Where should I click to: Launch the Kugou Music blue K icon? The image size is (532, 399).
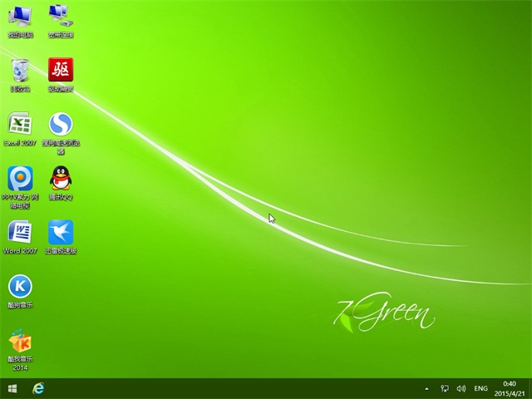coord(20,287)
